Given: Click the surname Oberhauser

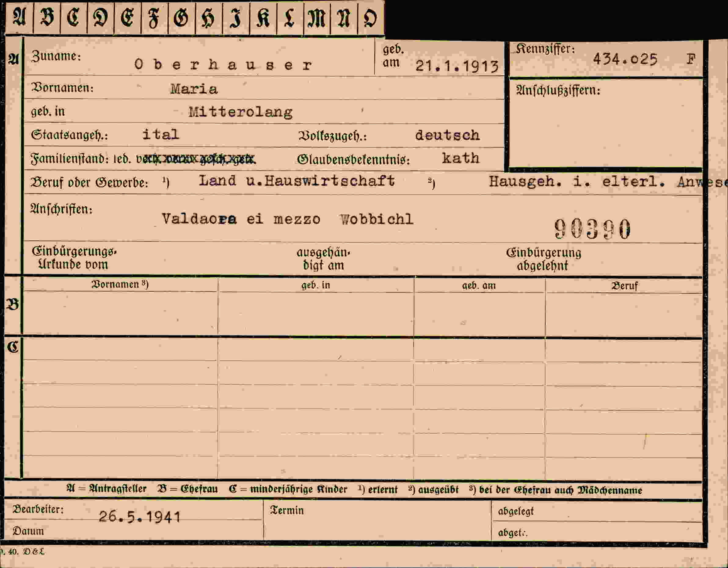Looking at the screenshot, I should (x=223, y=65).
